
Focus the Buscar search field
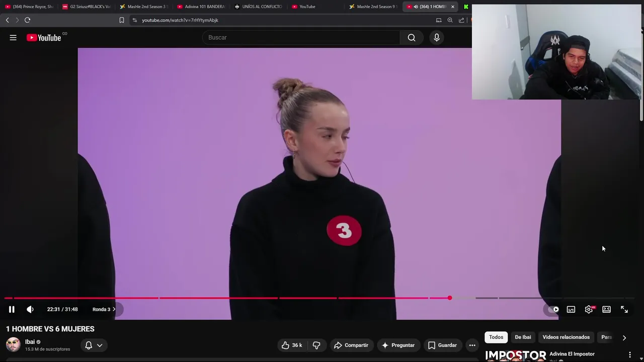(301, 38)
